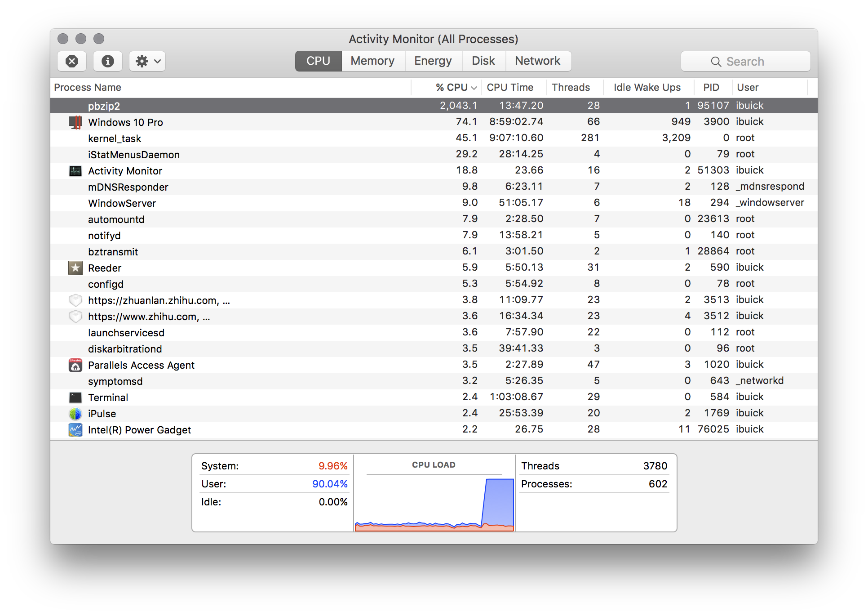868x616 pixels.
Task: Select the mDNSResponder process
Action: tap(128, 187)
